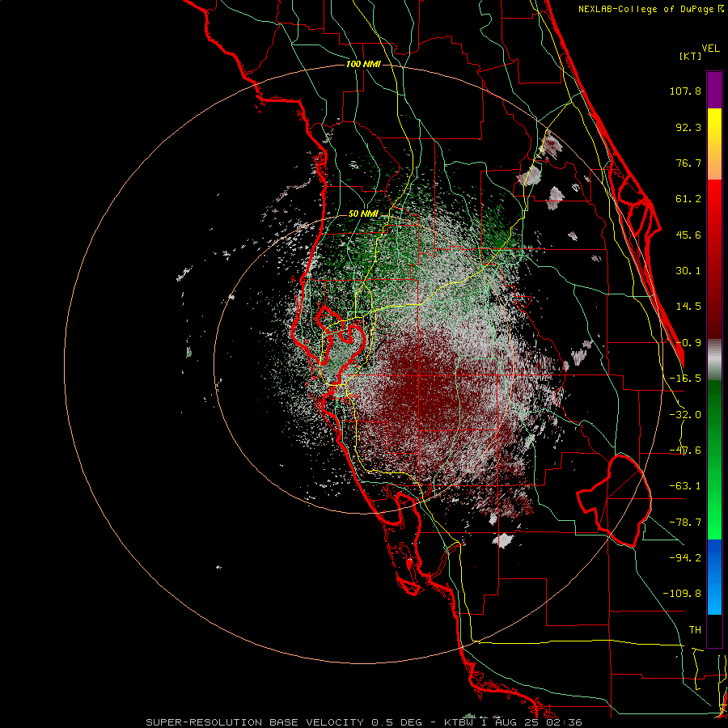Select the VEL legend title

pyautogui.click(x=711, y=49)
